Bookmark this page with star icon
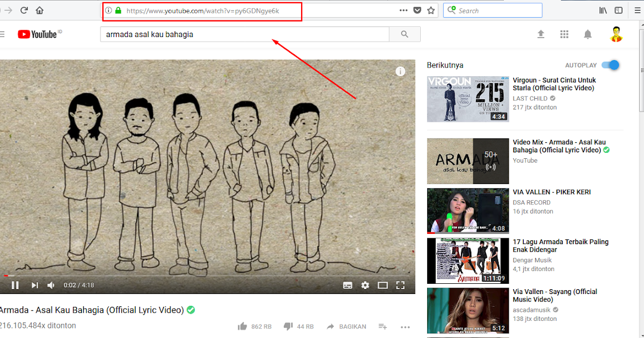Image resolution: width=644 pixels, height=338 pixels. point(431,10)
